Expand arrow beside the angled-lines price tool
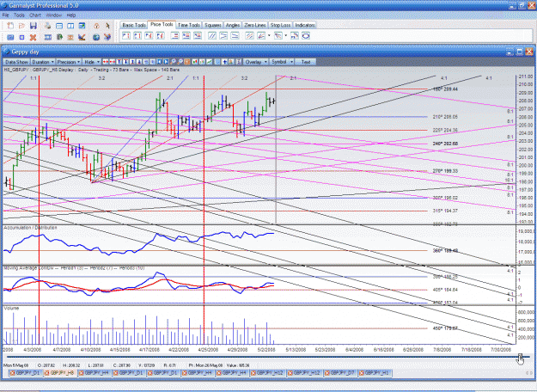 tap(285, 35)
